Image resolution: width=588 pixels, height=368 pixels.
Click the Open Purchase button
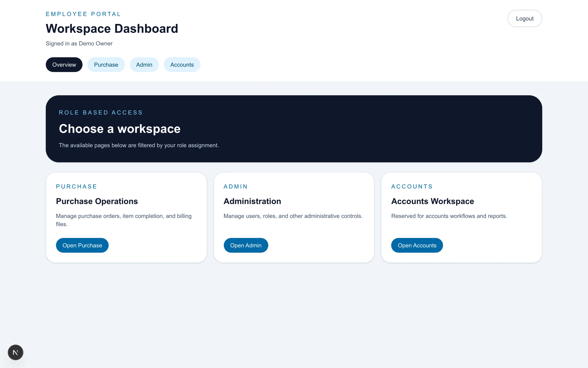pos(82,245)
